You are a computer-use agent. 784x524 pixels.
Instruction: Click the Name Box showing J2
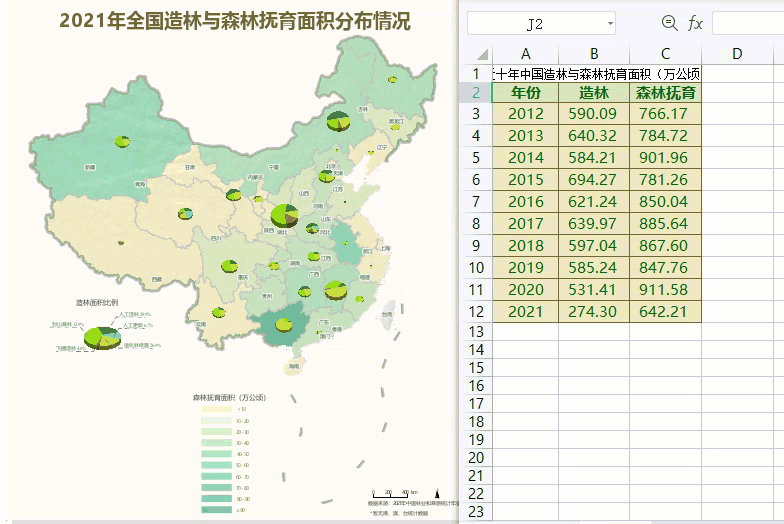(x=535, y=23)
